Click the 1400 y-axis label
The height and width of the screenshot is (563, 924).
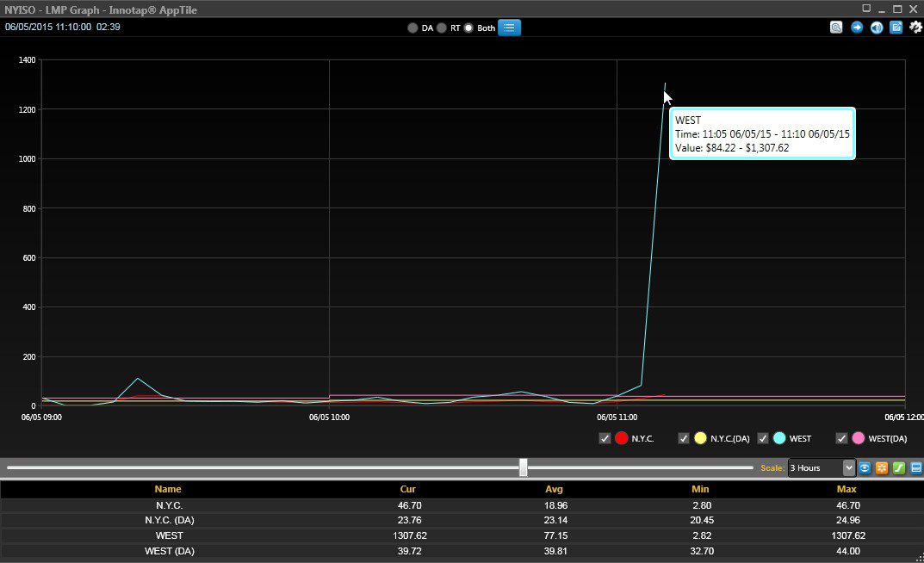pos(27,59)
